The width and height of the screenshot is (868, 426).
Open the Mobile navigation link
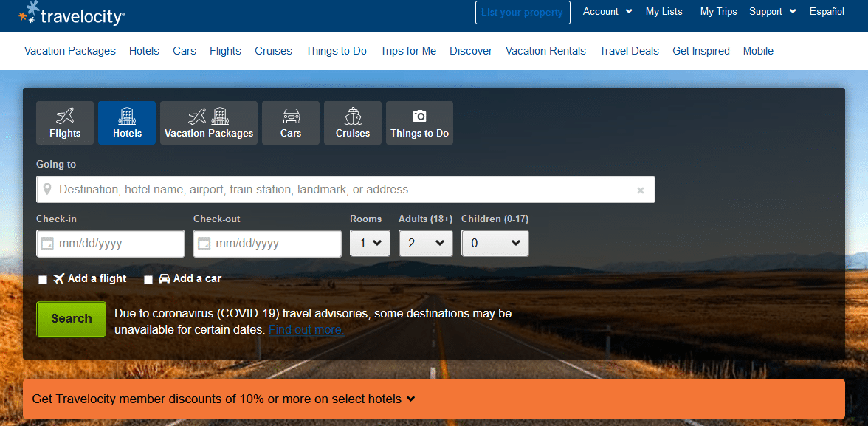(758, 51)
